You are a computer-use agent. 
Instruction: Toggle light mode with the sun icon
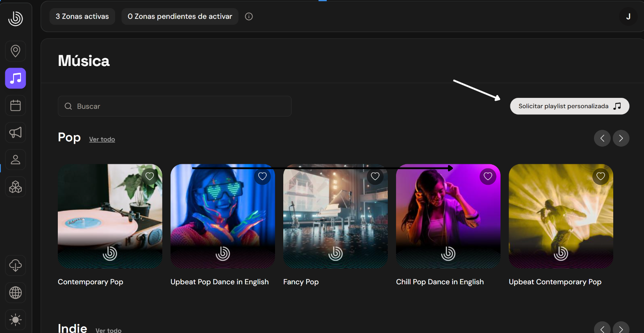tap(16, 319)
